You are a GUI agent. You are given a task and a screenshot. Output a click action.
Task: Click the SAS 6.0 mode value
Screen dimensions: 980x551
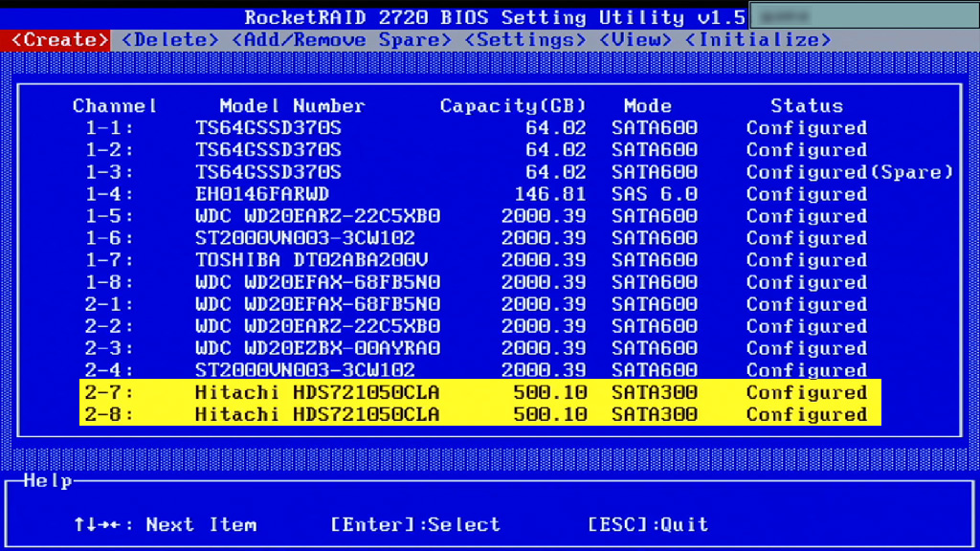click(655, 194)
